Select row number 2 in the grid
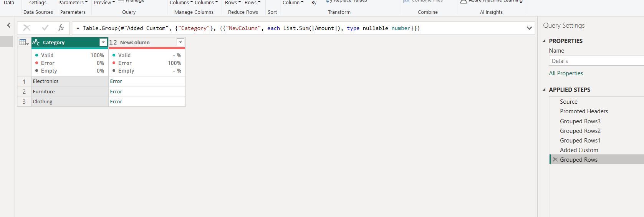The width and height of the screenshot is (644, 217). point(24,91)
